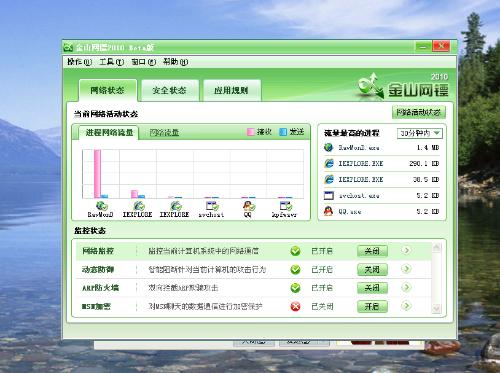
Task: Select the ARP防火墙 row label
Action: point(100,288)
